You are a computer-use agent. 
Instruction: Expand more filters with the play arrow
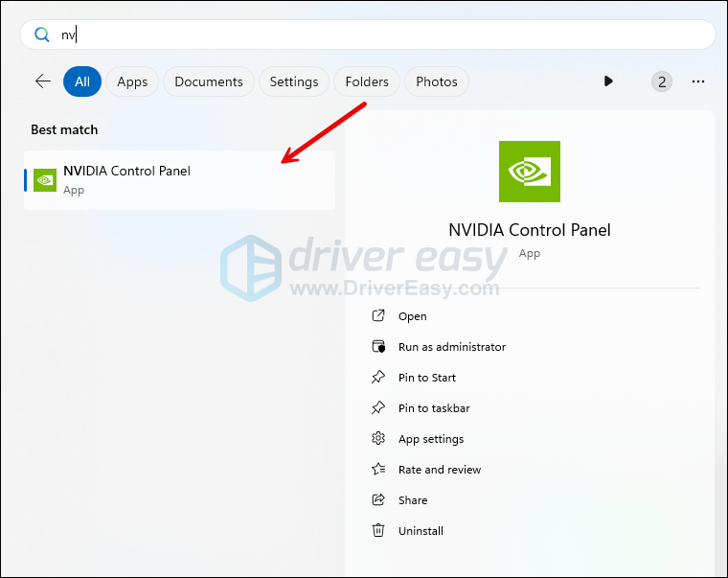tap(608, 81)
